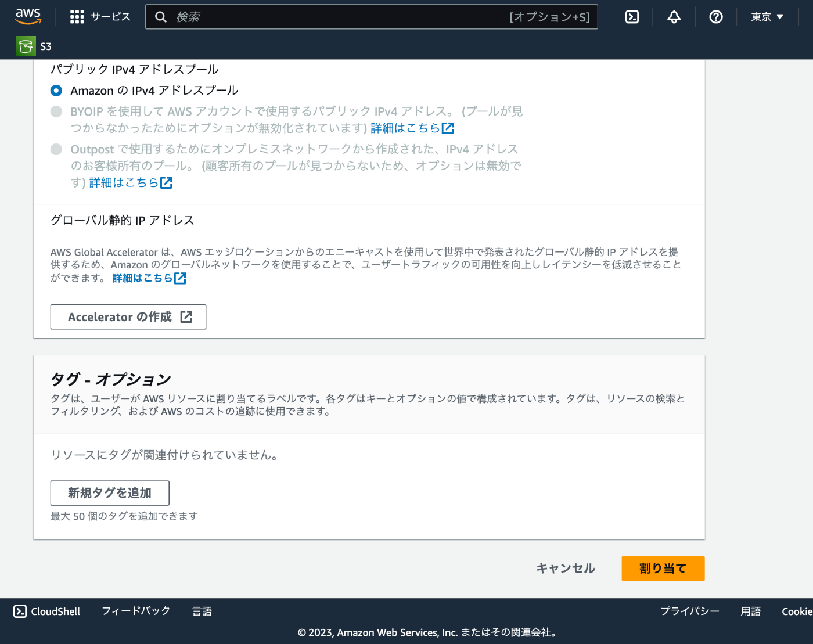Click Accelerator の作成 button
Screen dimensions: 813x644
point(128,317)
